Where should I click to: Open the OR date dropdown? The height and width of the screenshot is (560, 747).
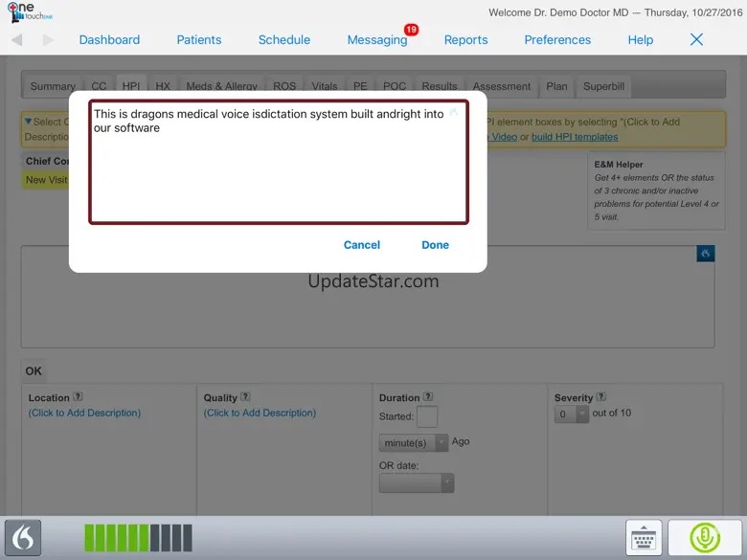point(417,482)
